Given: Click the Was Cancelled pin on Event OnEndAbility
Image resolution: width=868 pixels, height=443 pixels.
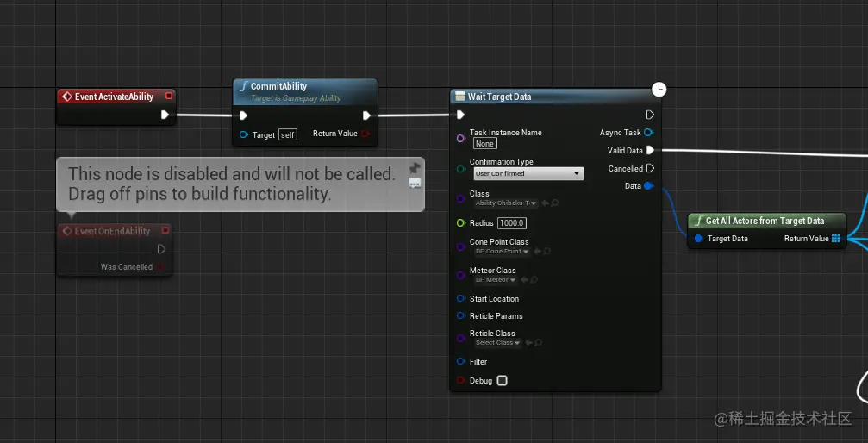Looking at the screenshot, I should coord(160,267).
